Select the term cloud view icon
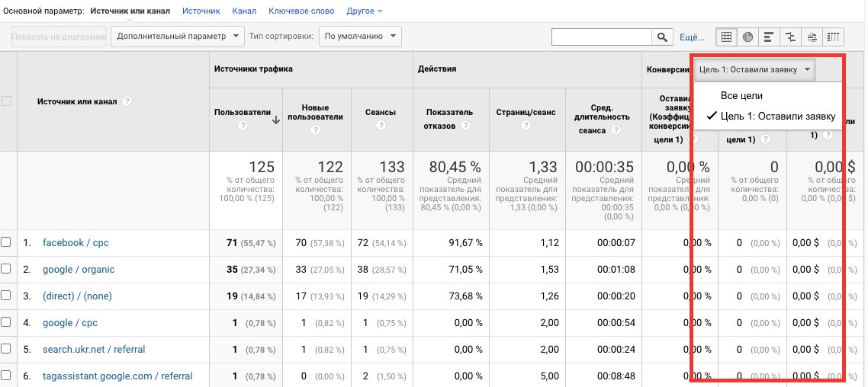868x387 pixels. (x=812, y=37)
